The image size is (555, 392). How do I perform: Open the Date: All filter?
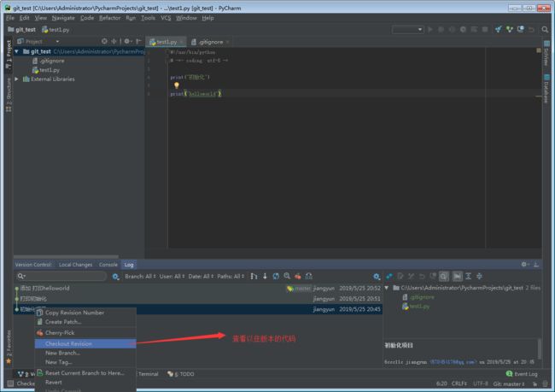click(201, 276)
